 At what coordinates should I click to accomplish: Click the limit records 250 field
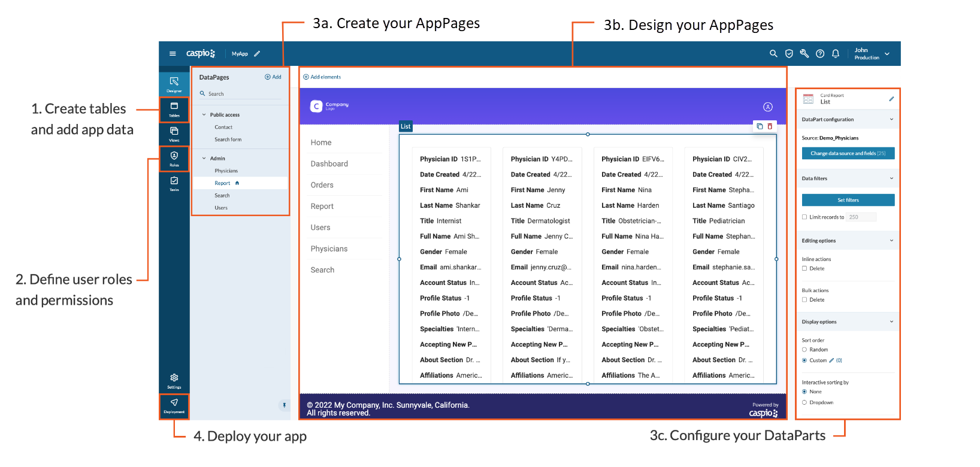click(862, 217)
